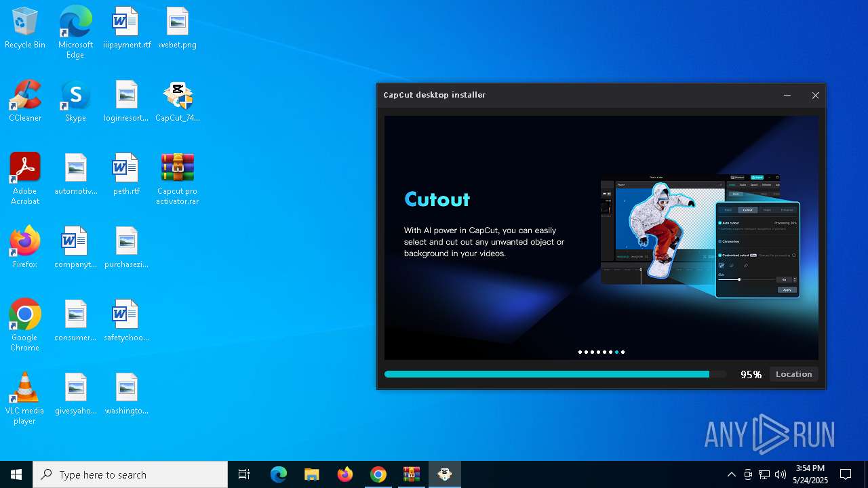Open Task View on taskbar

[244, 474]
